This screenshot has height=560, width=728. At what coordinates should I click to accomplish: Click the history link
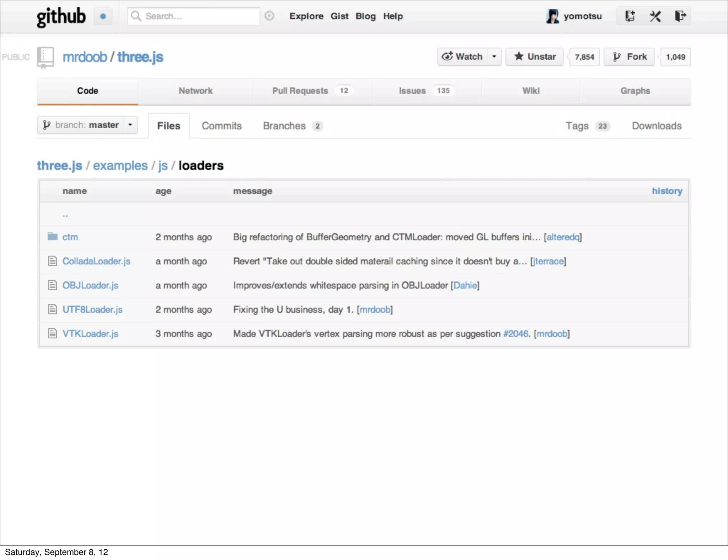click(x=667, y=191)
